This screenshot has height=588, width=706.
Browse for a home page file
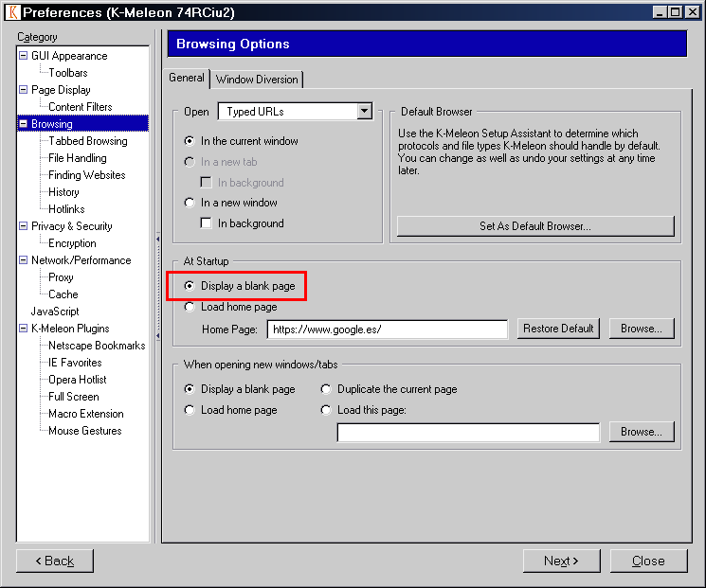[x=642, y=329]
